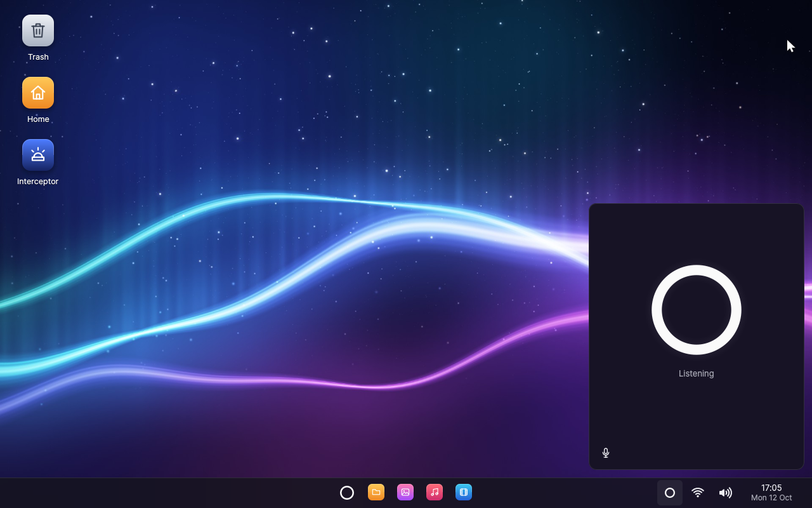Click the large white listening ring
Screen dimensions: 812x508
(697, 310)
